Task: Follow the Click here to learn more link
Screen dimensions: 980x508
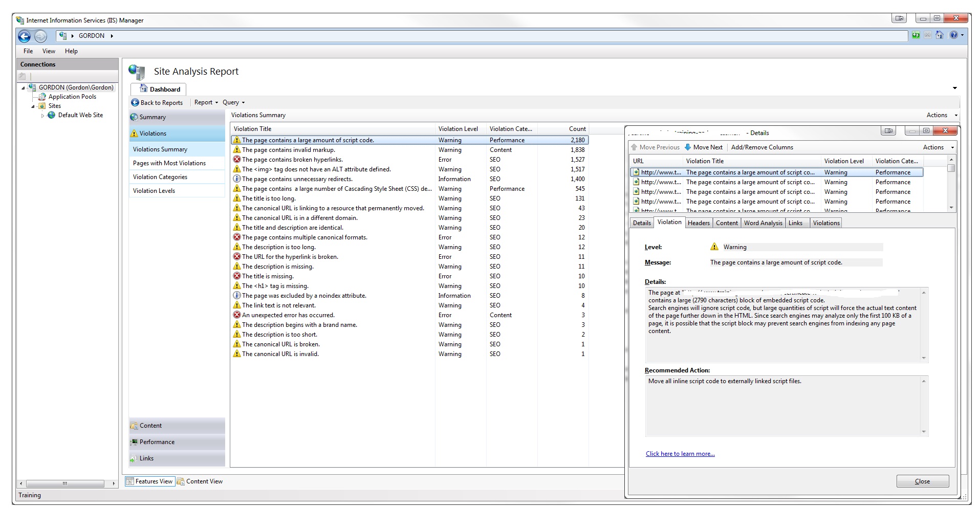Action: point(680,454)
